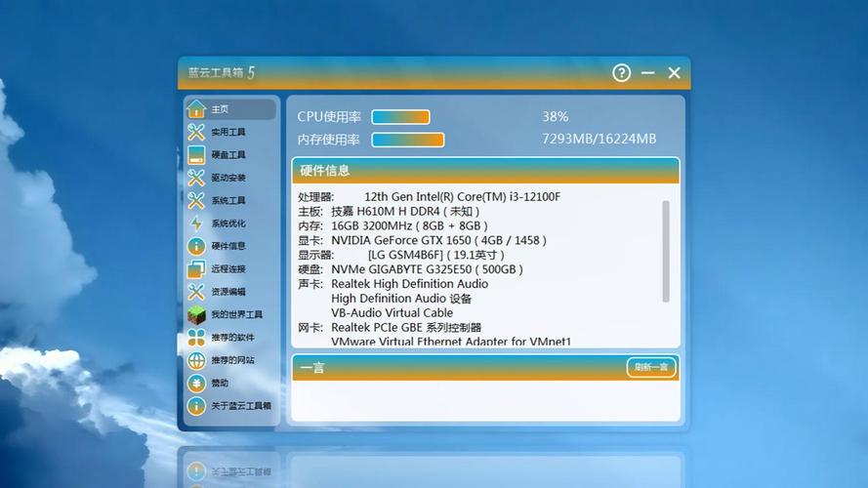Click the 硬件信息 info circle icon

click(x=196, y=246)
